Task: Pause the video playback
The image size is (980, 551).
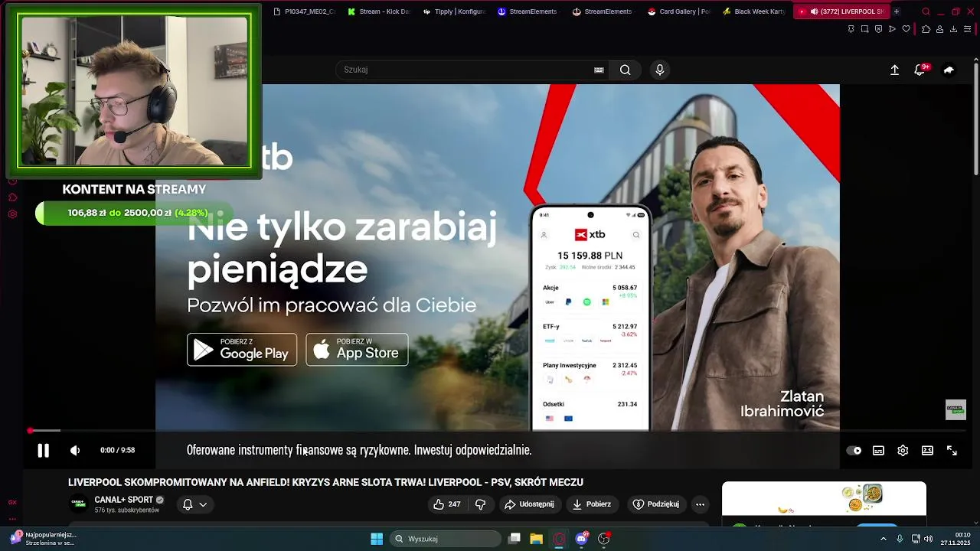Action: [44, 451]
